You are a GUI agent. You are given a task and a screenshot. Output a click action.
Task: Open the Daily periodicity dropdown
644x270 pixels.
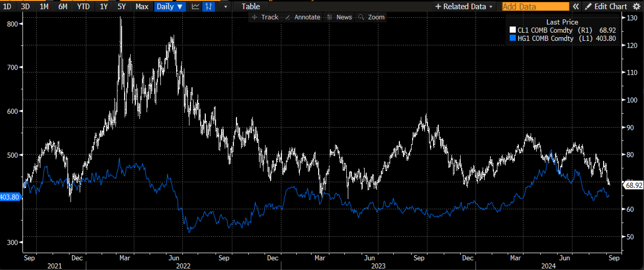coord(170,7)
